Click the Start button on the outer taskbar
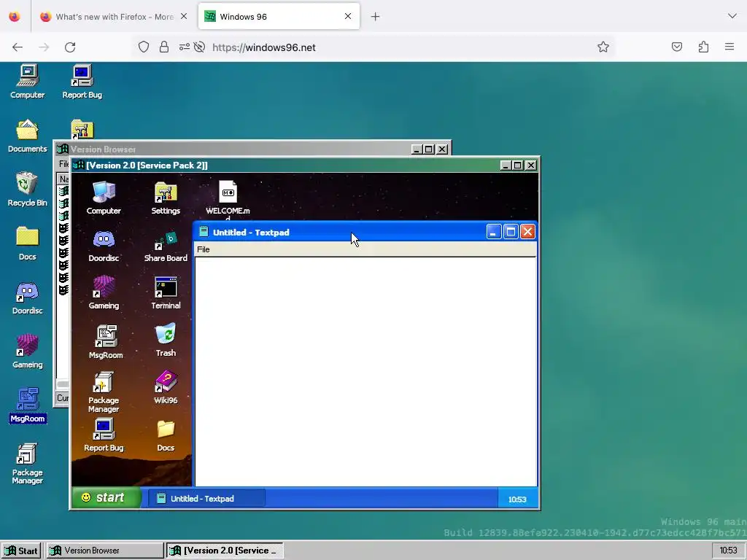 22,551
